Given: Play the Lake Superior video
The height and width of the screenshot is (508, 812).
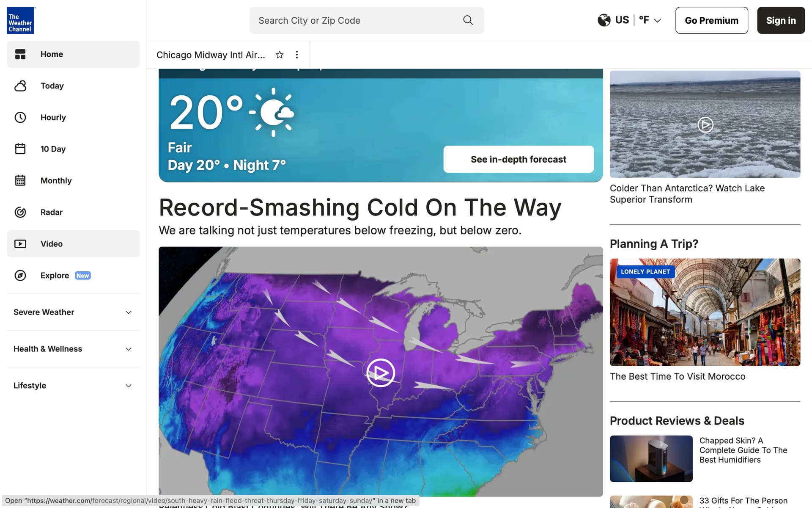Looking at the screenshot, I should click(705, 124).
